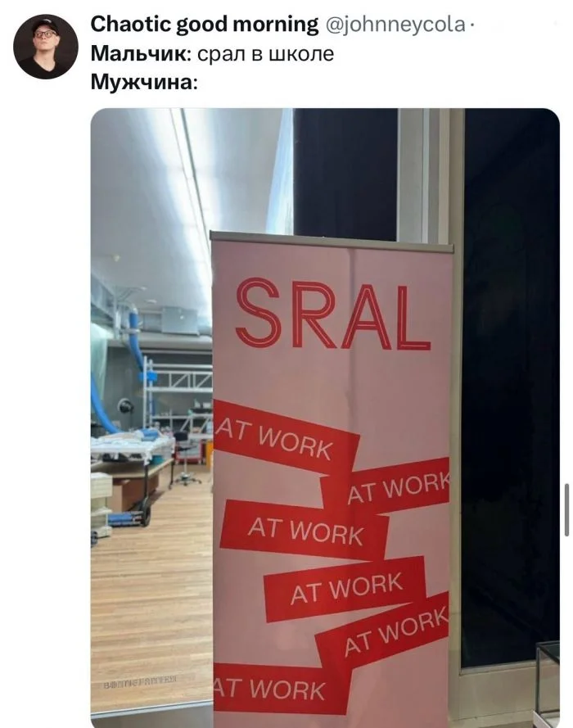
Task: Click the text срал в школе
Action: tap(265, 54)
